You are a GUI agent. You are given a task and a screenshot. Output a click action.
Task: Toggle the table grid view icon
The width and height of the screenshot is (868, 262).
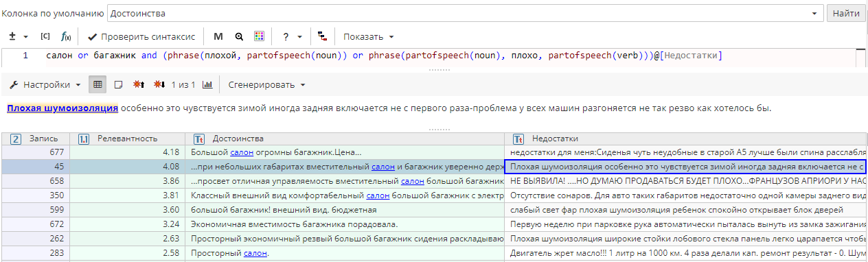[98, 85]
